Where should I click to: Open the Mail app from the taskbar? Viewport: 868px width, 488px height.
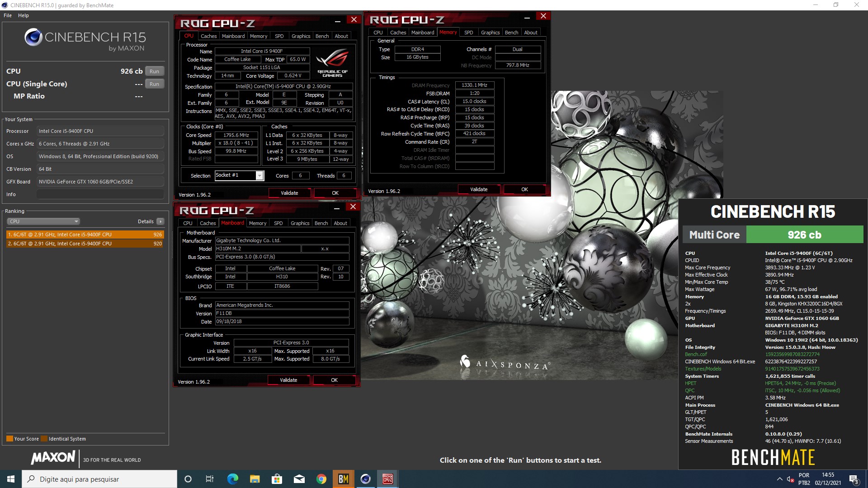[299, 479]
